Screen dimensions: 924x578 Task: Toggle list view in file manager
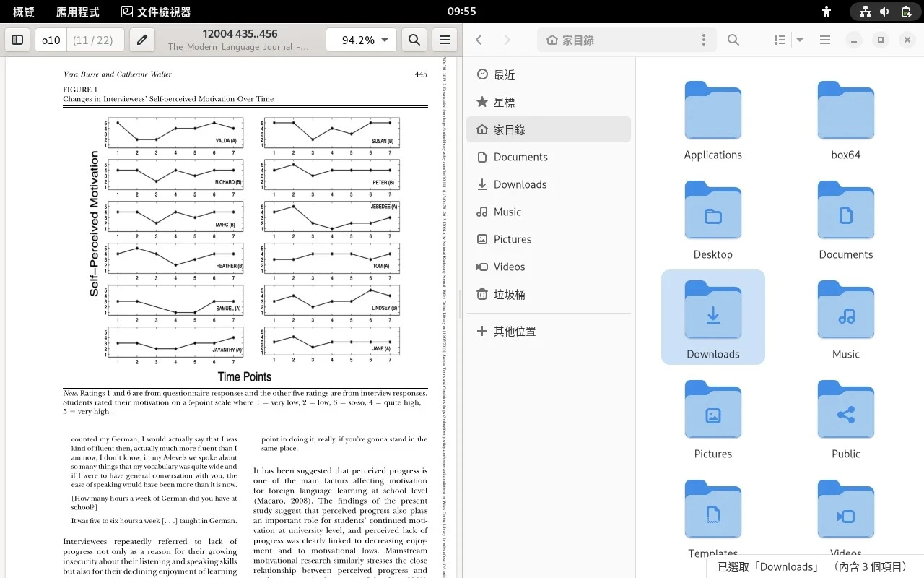pyautogui.click(x=780, y=40)
